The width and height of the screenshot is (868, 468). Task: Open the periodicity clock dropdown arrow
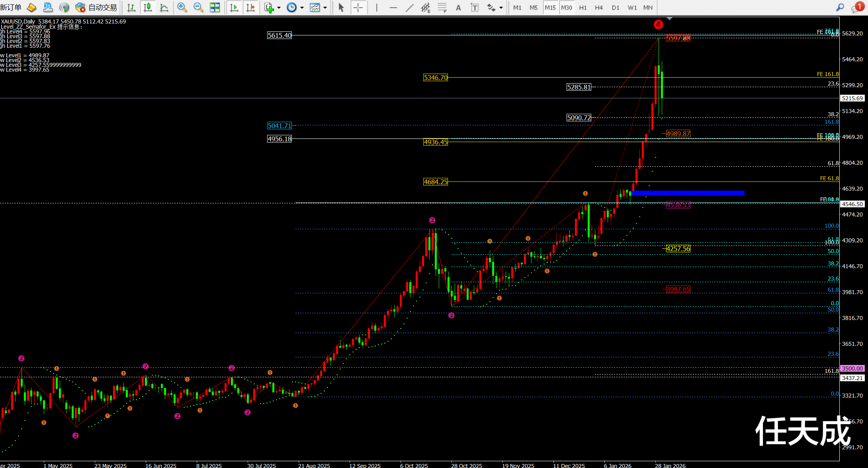[x=302, y=7]
